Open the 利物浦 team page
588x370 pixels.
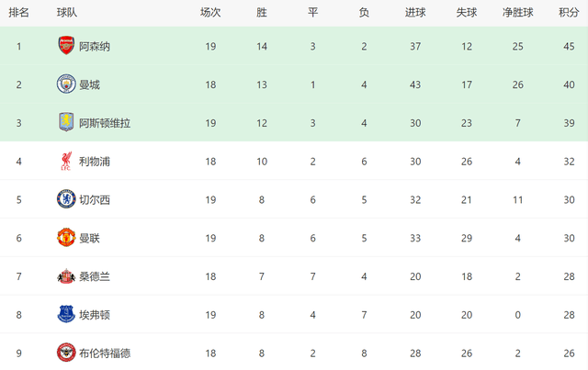95,162
